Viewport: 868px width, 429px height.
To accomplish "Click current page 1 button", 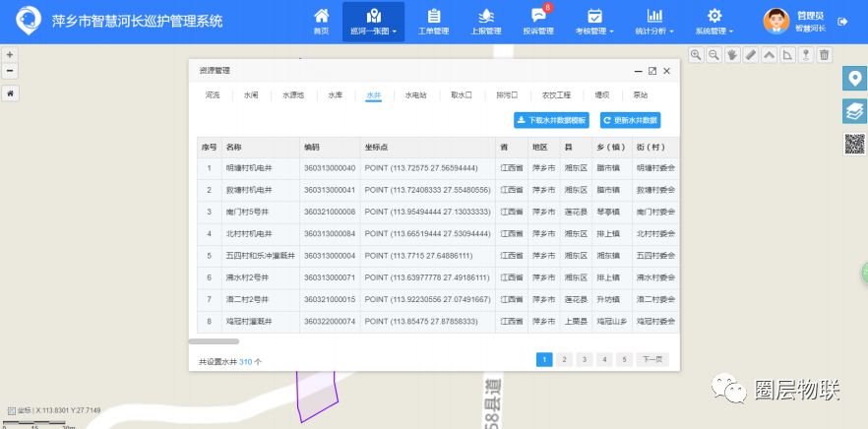I will click(x=544, y=360).
